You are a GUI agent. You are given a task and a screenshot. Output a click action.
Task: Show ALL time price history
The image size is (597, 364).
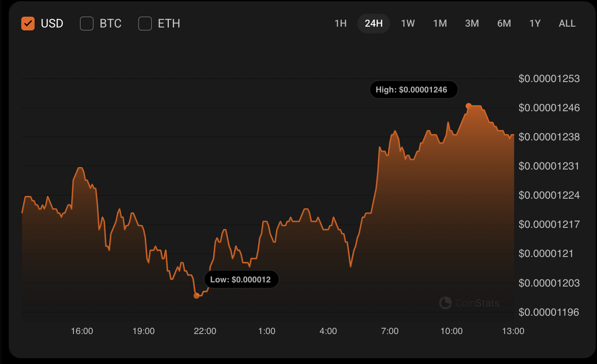567,23
